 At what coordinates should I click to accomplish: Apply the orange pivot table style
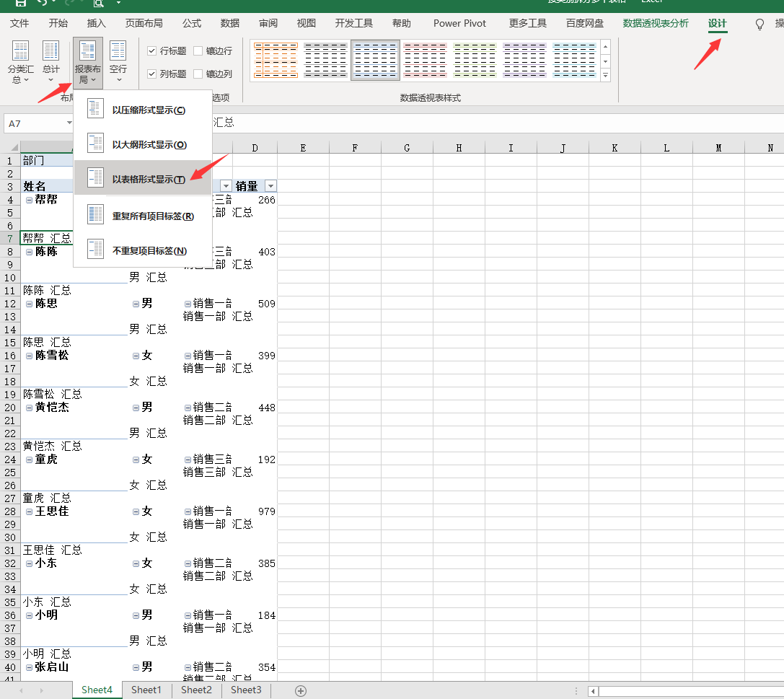(276, 60)
